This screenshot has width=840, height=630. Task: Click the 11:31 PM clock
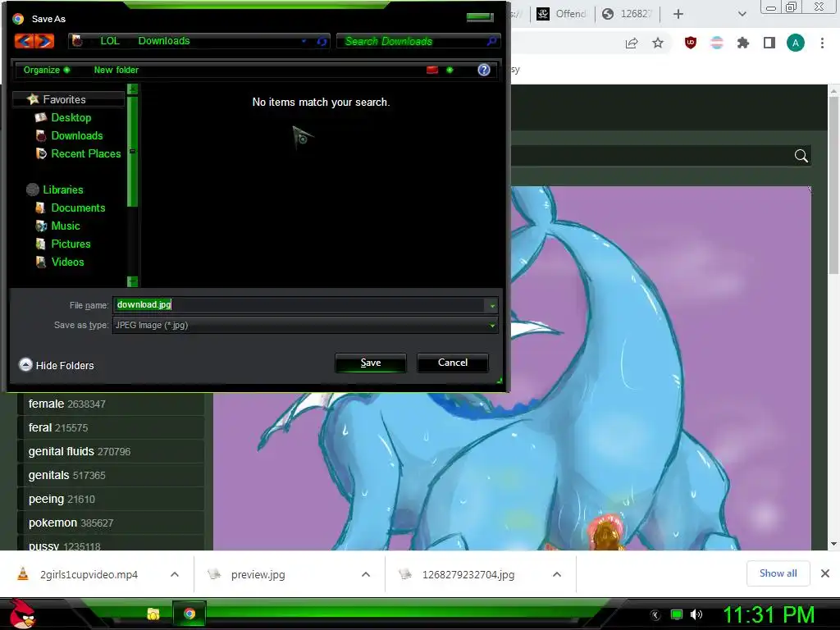[x=769, y=614]
